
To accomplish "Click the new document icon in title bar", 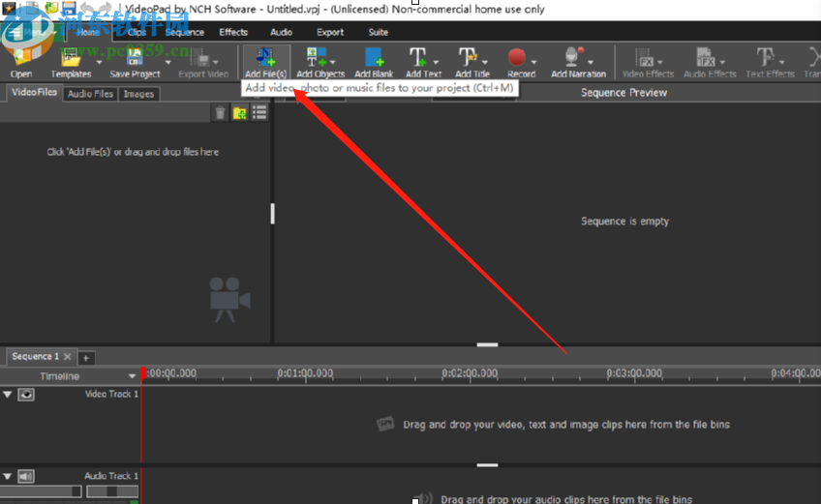I will point(32,8).
